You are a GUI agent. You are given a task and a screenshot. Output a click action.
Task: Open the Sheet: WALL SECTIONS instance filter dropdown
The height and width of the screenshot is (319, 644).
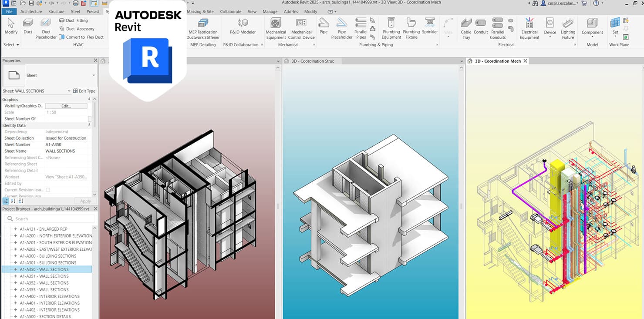tap(69, 91)
